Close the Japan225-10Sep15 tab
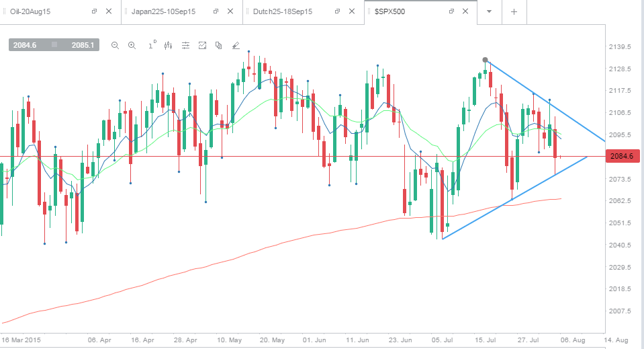The height and width of the screenshot is (349, 644). (x=230, y=11)
